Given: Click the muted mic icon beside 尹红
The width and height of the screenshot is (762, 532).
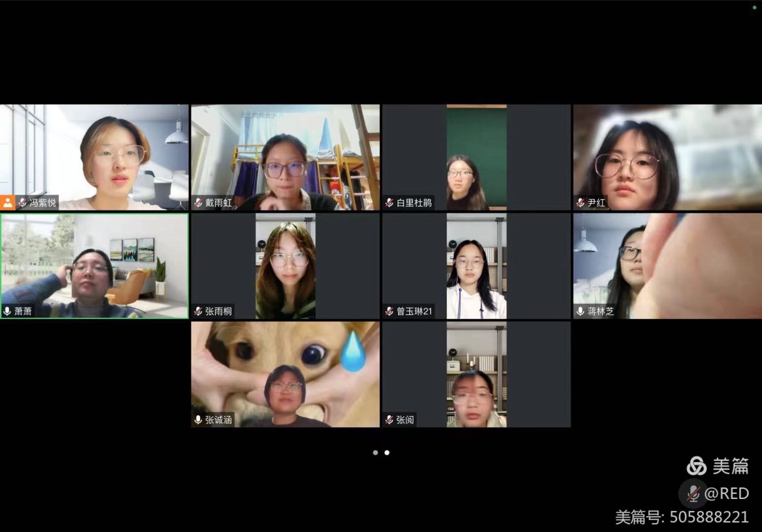Looking at the screenshot, I should (x=581, y=203).
